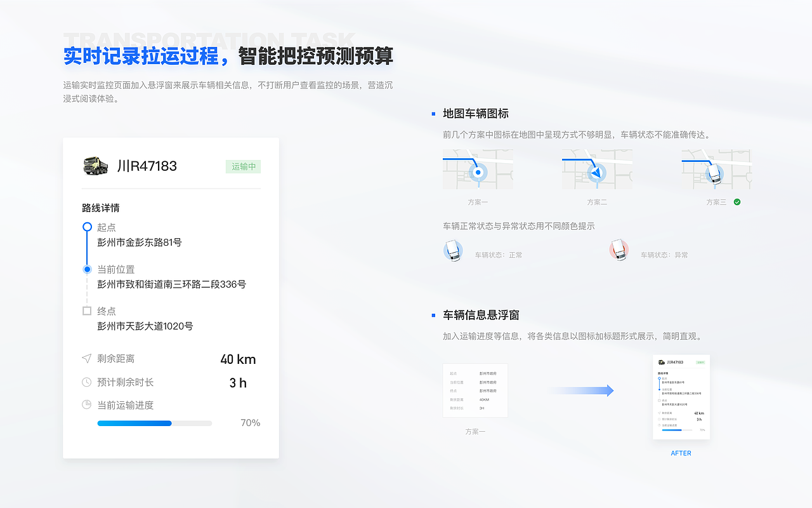Click the headline part 智能把控预测预算
The image size is (812, 508).
click(x=316, y=57)
